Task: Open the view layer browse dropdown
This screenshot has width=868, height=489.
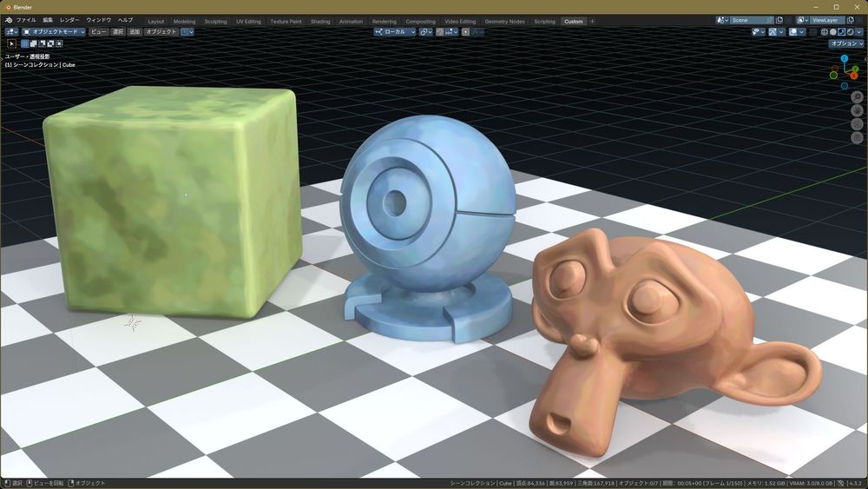Action: coord(803,20)
